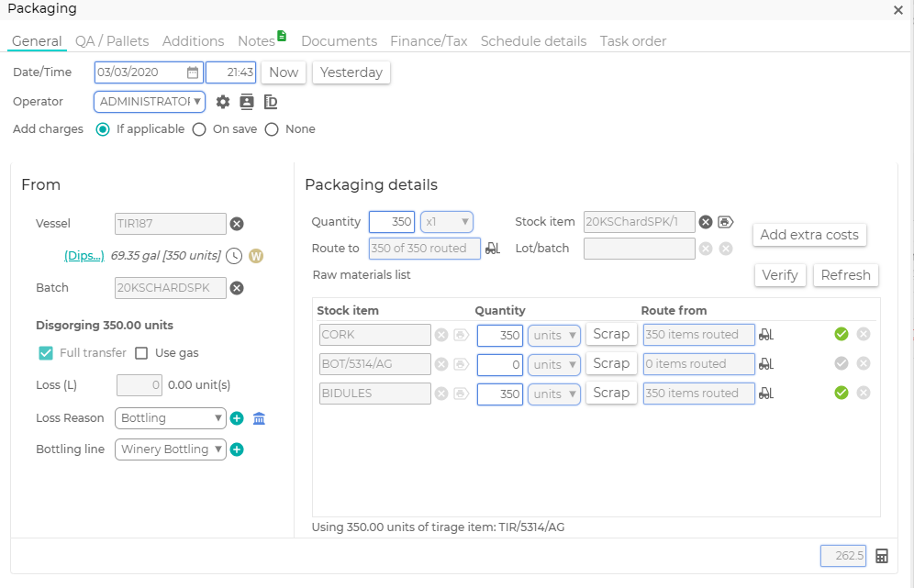Screen dimensions: 914x588
Task: Open forklift routing for BOT/5314/AG row
Action: click(x=766, y=363)
